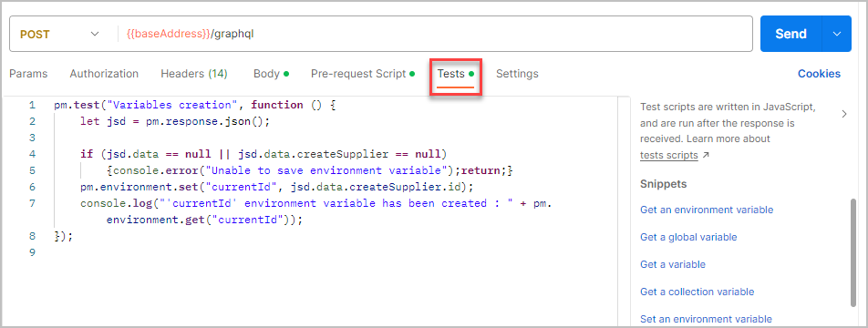
Task: Switch to the Settings tab
Action: tap(517, 74)
